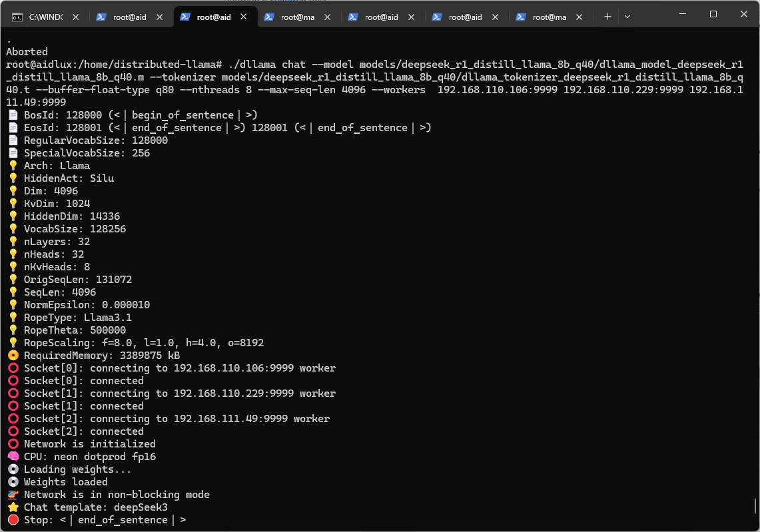Switch to the C:\WINDC tab

point(45,17)
